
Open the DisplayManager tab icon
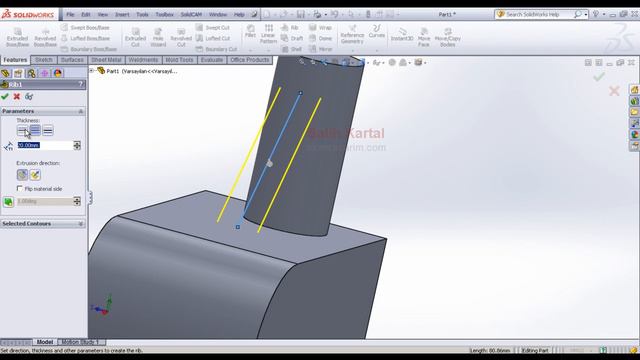point(58,73)
